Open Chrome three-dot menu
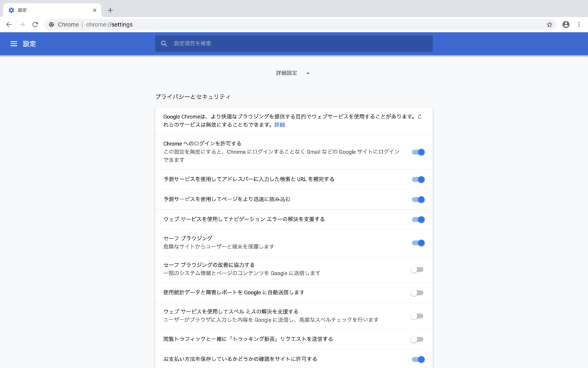588x368 pixels. click(579, 25)
